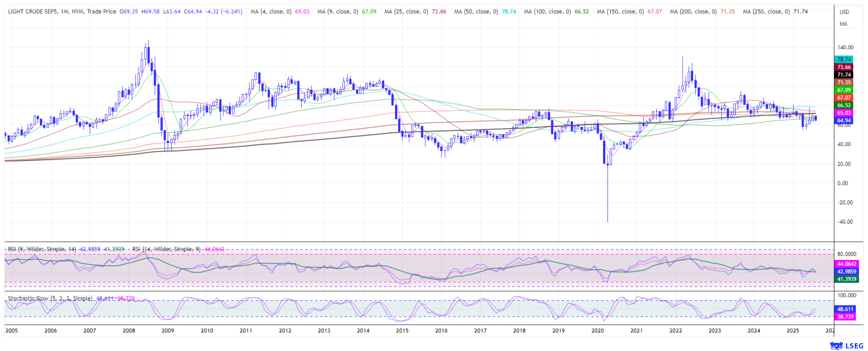Click the 2020 year on time axis
Viewport: 868px width, 351px height.
598,331
